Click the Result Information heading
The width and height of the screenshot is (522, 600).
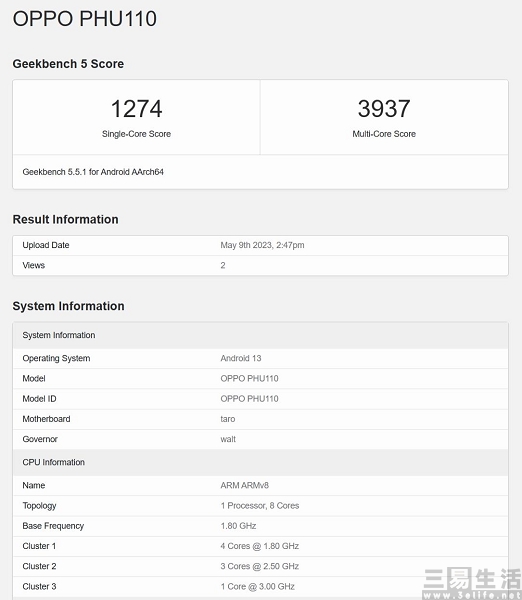[x=65, y=219]
